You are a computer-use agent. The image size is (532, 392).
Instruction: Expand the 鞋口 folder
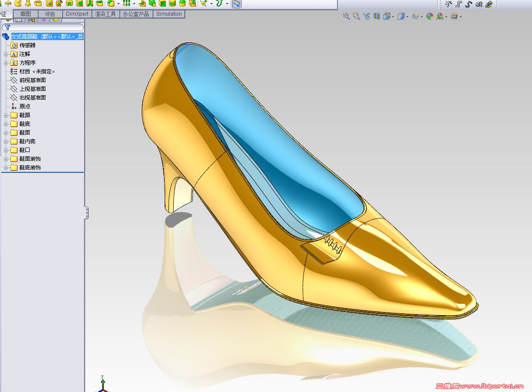pyautogui.click(x=6, y=150)
